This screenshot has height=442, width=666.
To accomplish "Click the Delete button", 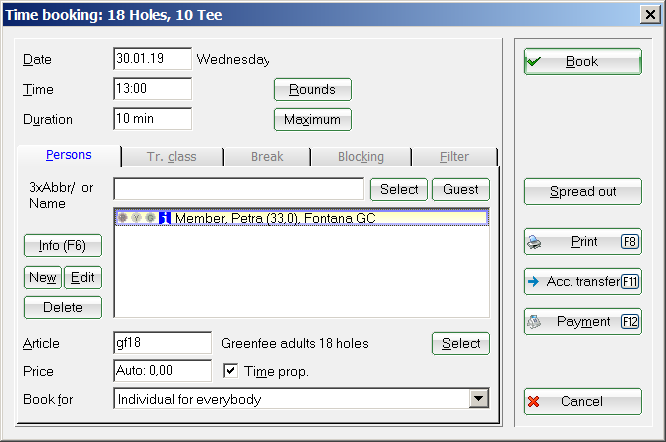I will 63,307.
